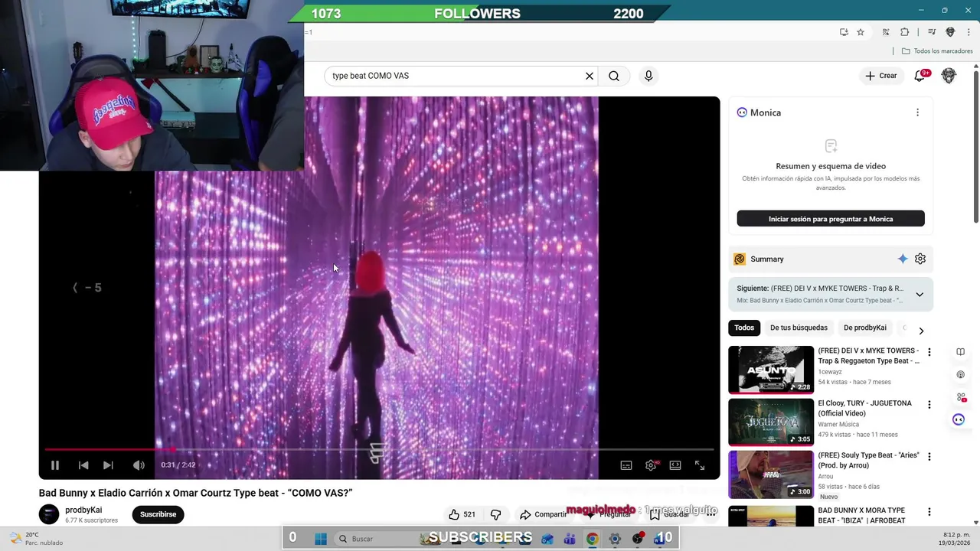Dislike the video with thumbs down
Screen dimensions: 980x551
tap(495, 514)
